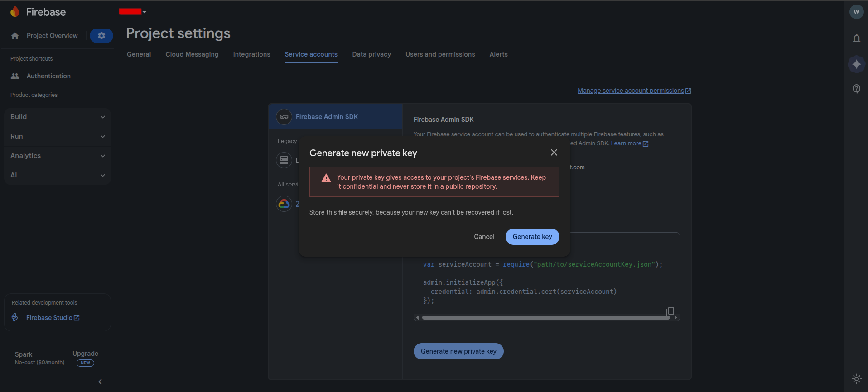Open the Alerts tab

(498, 54)
